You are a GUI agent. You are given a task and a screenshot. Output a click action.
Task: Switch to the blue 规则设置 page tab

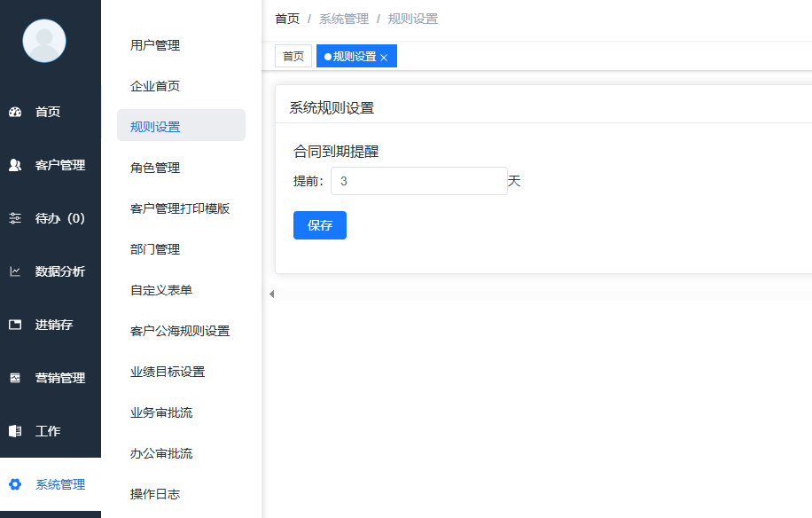pyautogui.click(x=356, y=56)
